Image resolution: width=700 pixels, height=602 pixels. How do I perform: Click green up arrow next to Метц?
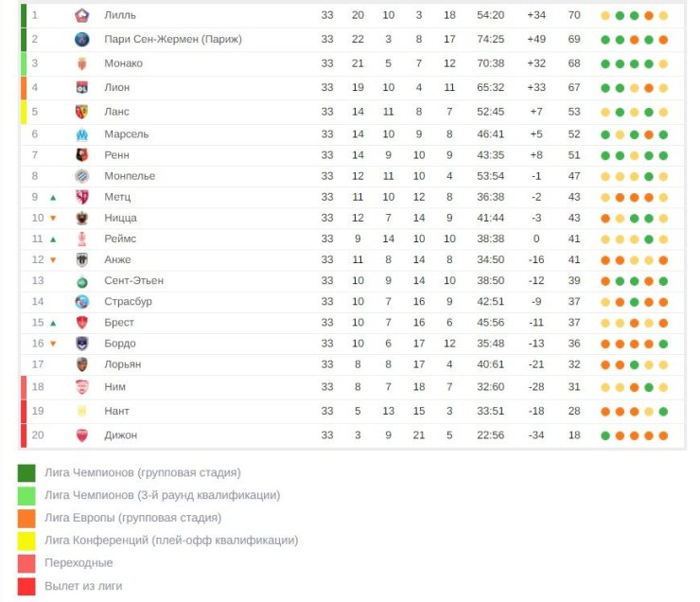(53, 198)
